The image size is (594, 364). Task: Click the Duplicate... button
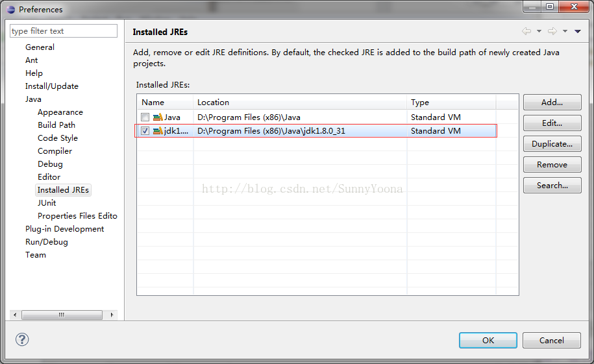[x=552, y=144]
